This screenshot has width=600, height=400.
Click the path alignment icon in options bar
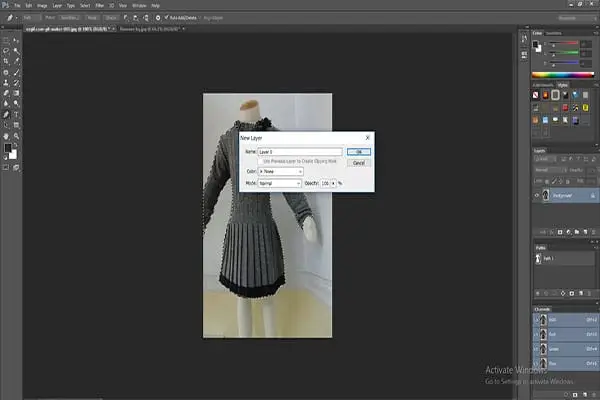136,18
